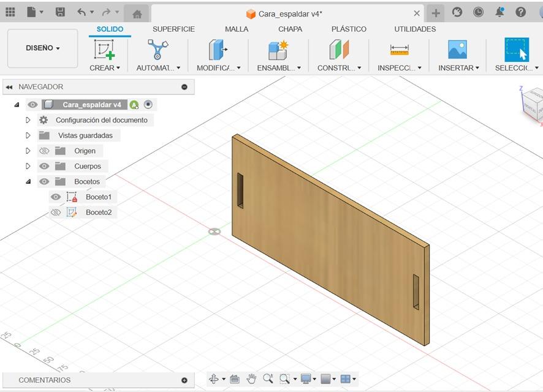
Task: Open the extensions icon in top bar
Action: pyautogui.click(x=457, y=12)
